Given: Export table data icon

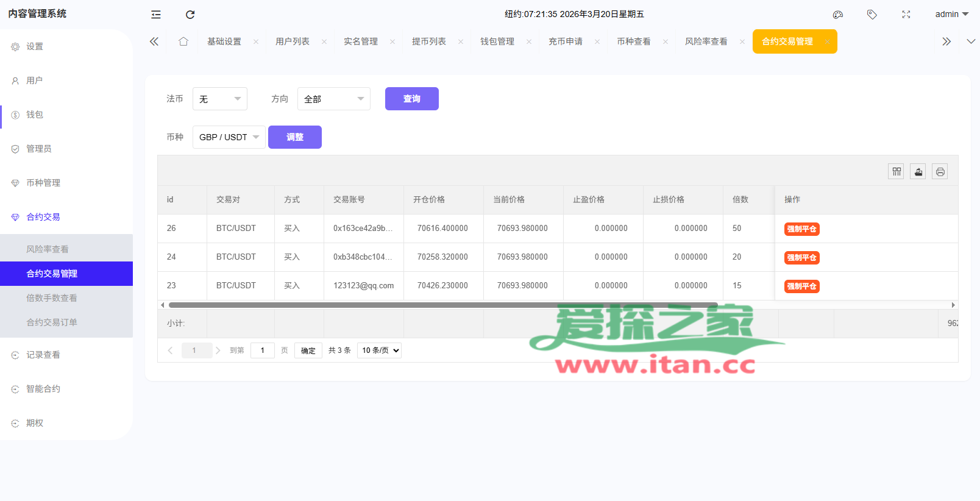Looking at the screenshot, I should click(x=918, y=172).
